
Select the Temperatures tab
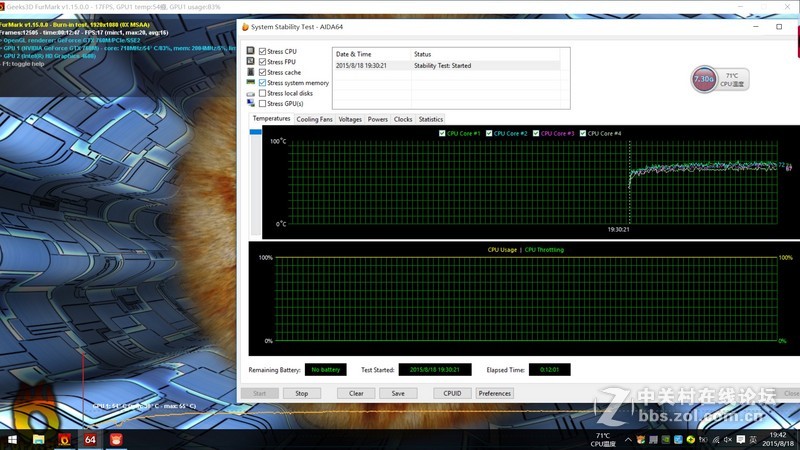point(271,118)
